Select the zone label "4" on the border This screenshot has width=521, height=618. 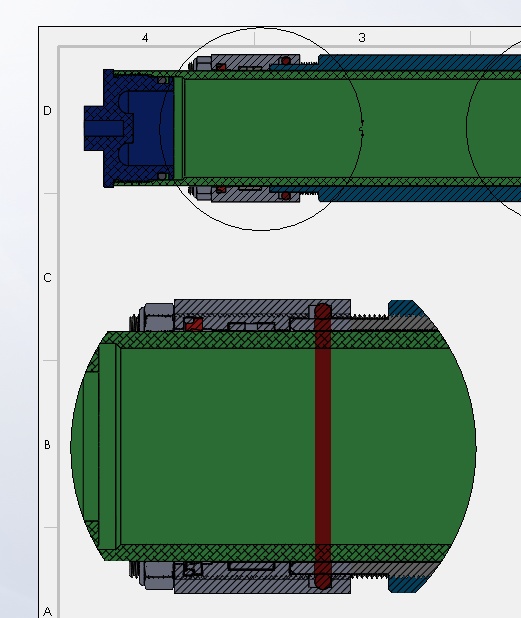pos(145,38)
